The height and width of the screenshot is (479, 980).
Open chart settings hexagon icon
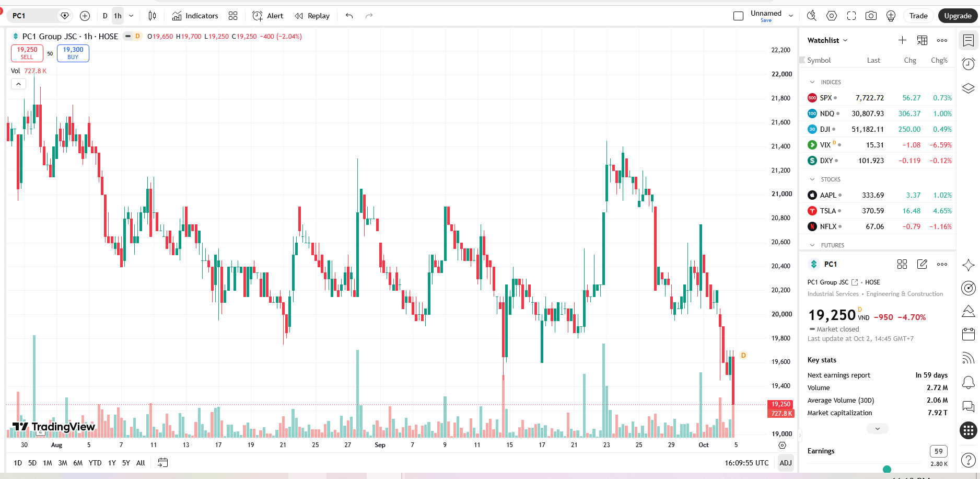click(x=832, y=16)
